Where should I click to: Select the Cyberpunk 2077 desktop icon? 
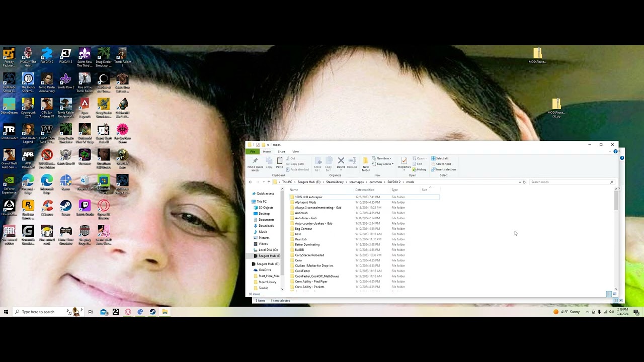(28, 108)
